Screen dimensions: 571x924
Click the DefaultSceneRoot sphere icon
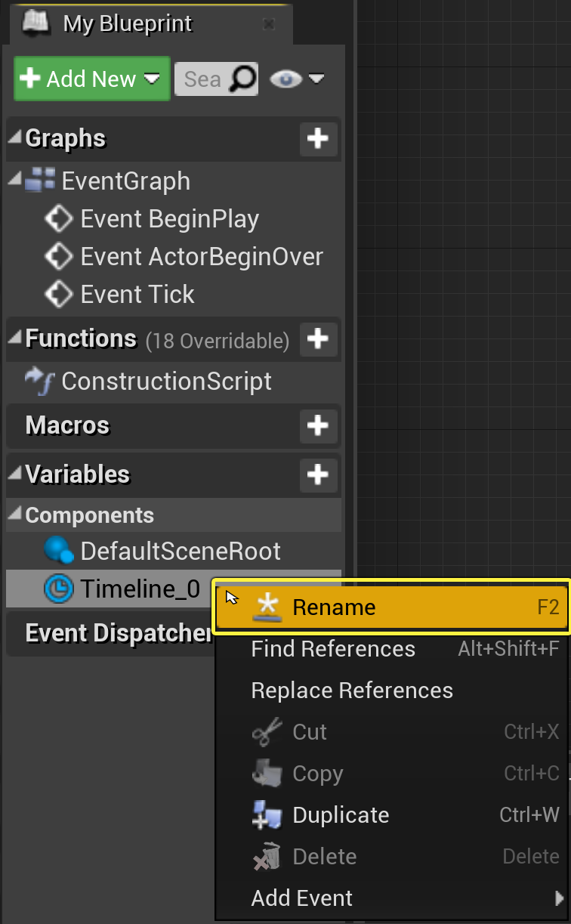coord(59,551)
